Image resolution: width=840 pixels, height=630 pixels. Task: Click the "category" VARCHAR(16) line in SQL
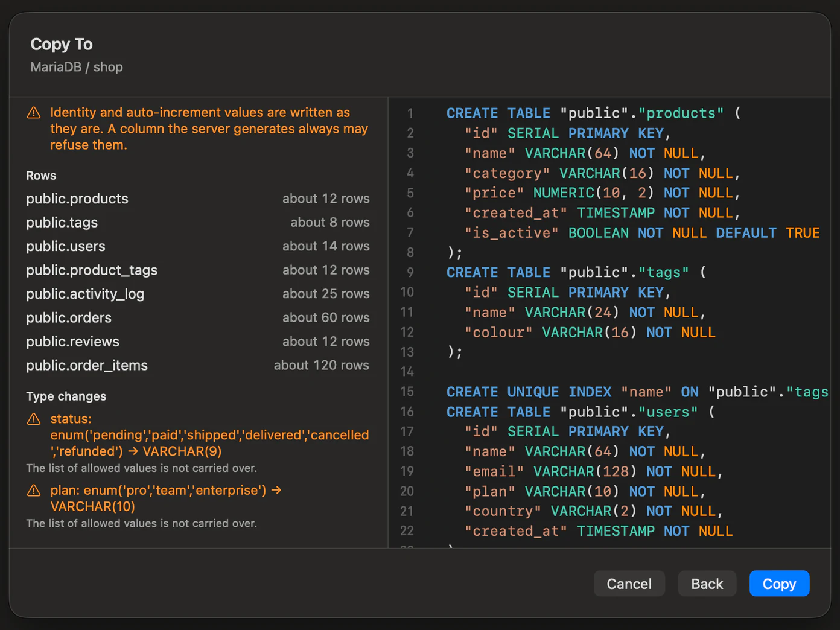coord(602,173)
